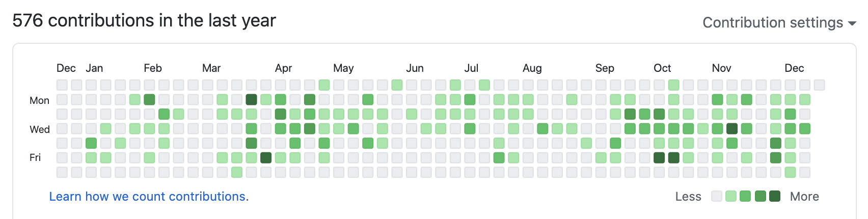Click the Fri weekday label
This screenshot has width=868, height=219.
tap(35, 158)
